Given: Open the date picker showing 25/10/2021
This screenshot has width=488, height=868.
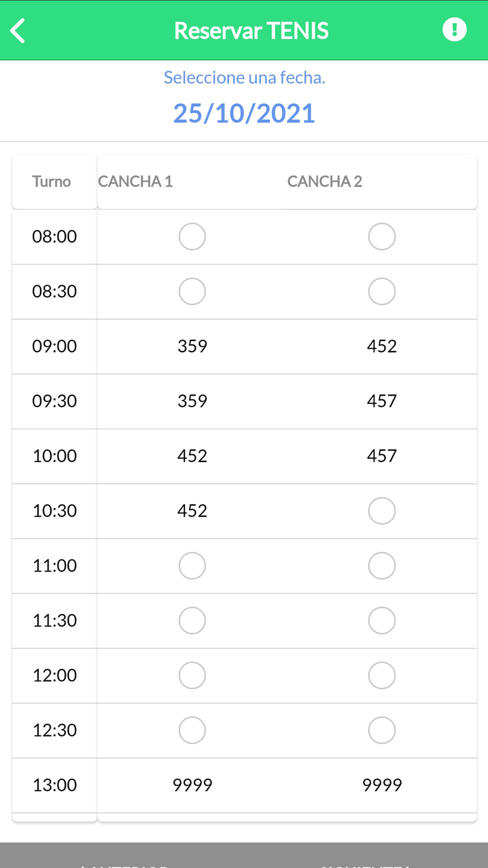Looking at the screenshot, I should coord(244,113).
